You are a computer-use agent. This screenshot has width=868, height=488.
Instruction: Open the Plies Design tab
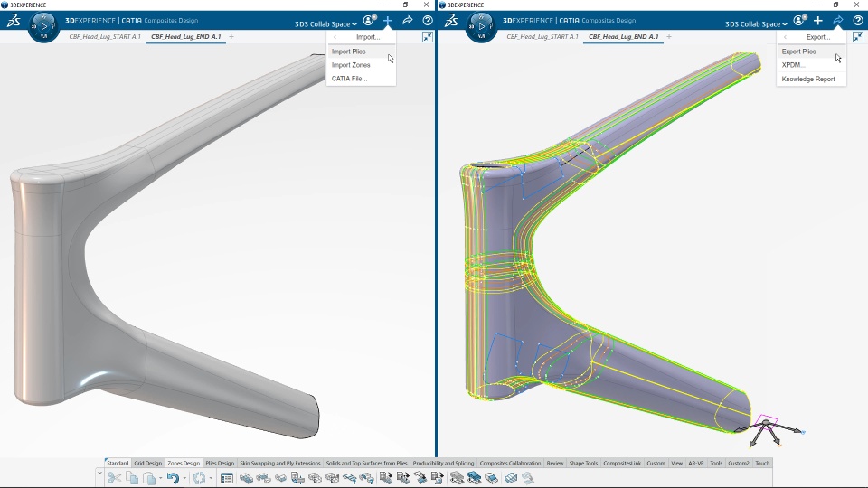(220, 463)
